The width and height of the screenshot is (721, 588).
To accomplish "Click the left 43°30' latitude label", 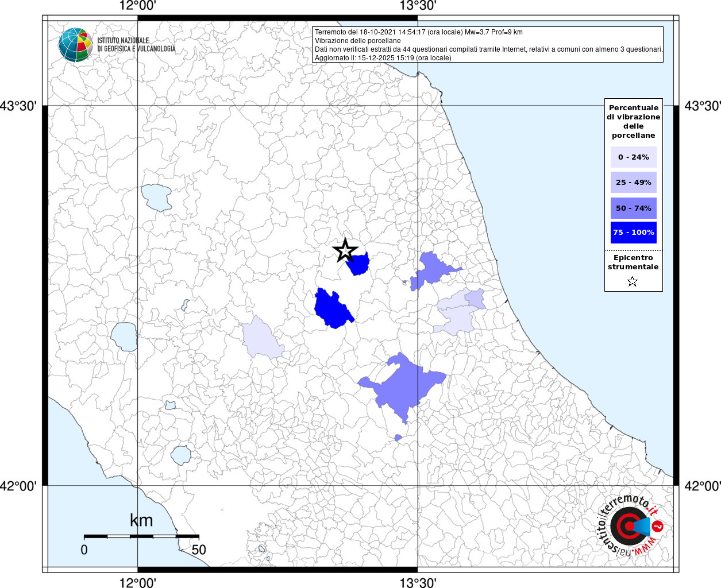I will click(x=18, y=106).
